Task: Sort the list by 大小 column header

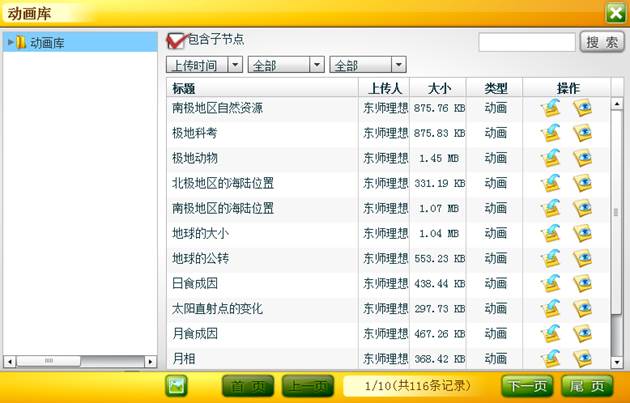Action: (438, 88)
